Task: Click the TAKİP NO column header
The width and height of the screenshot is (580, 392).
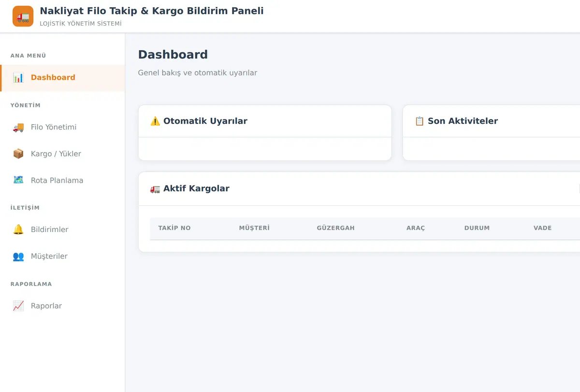Action: (x=174, y=228)
